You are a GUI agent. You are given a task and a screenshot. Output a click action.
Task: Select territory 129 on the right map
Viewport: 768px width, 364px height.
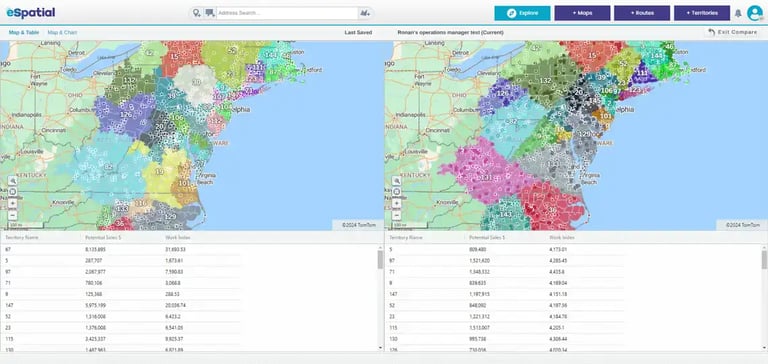584,134
